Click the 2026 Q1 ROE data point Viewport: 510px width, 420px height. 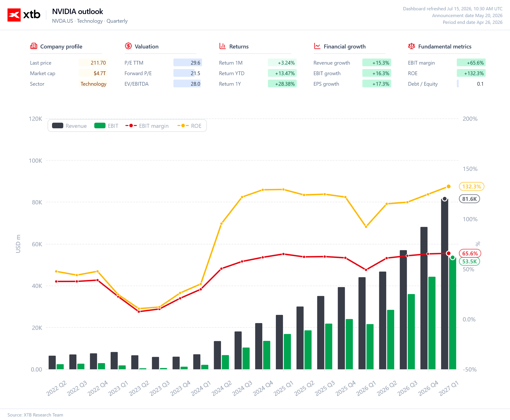(x=366, y=227)
